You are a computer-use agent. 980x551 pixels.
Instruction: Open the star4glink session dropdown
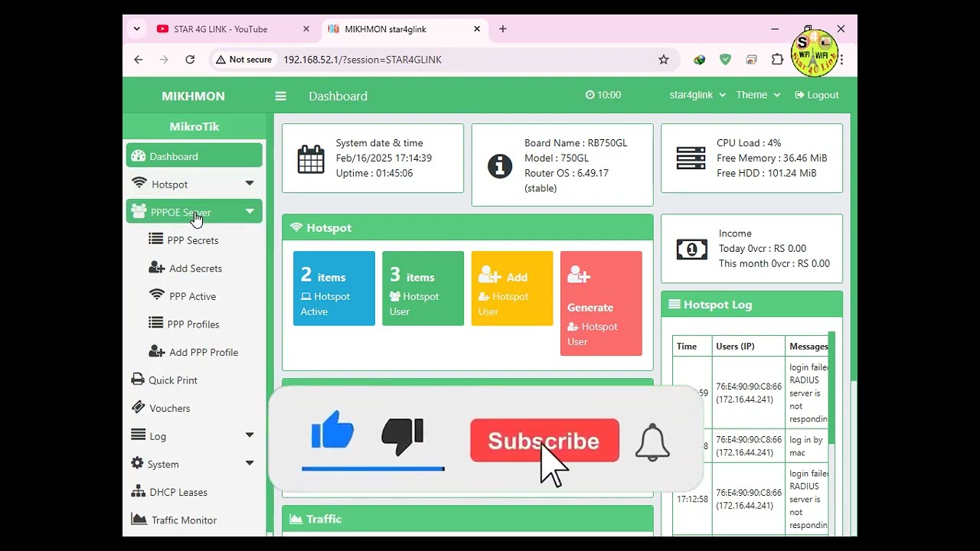click(697, 95)
